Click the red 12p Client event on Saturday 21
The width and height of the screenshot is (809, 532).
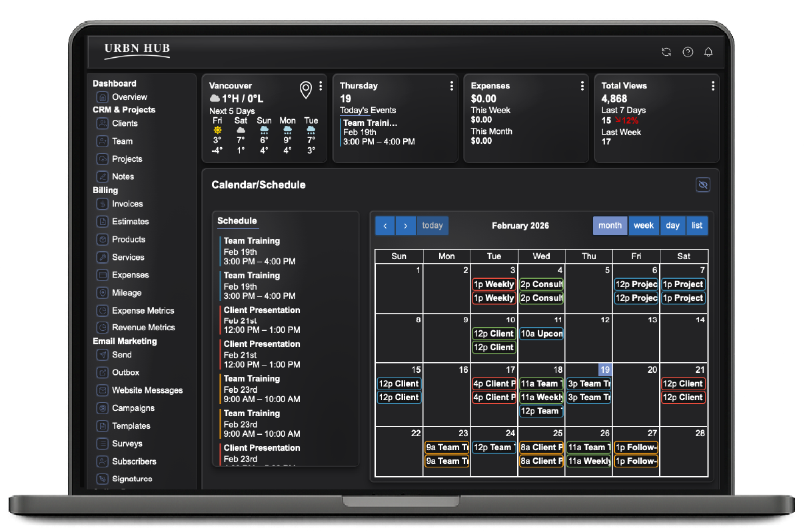click(683, 384)
